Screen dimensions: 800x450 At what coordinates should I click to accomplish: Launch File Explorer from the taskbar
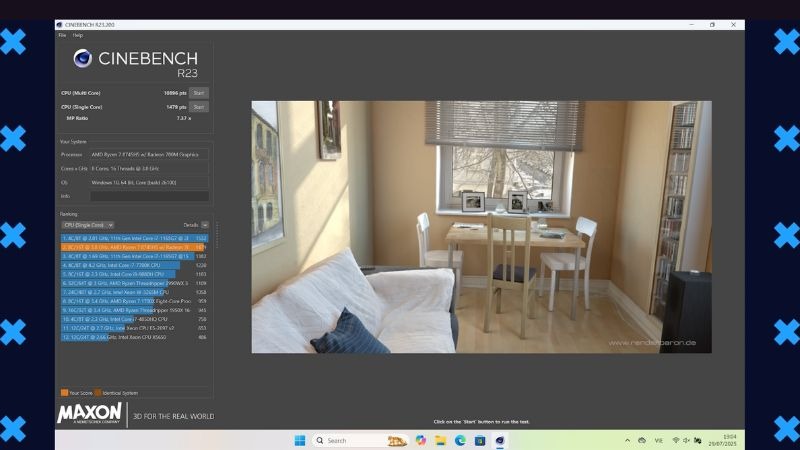point(440,440)
